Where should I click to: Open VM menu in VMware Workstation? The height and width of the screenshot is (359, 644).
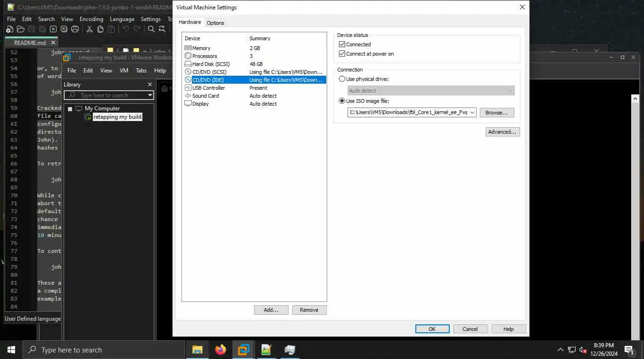point(124,71)
